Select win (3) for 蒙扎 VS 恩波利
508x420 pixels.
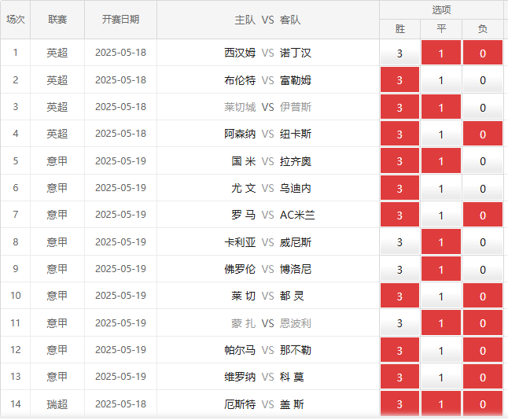point(399,322)
